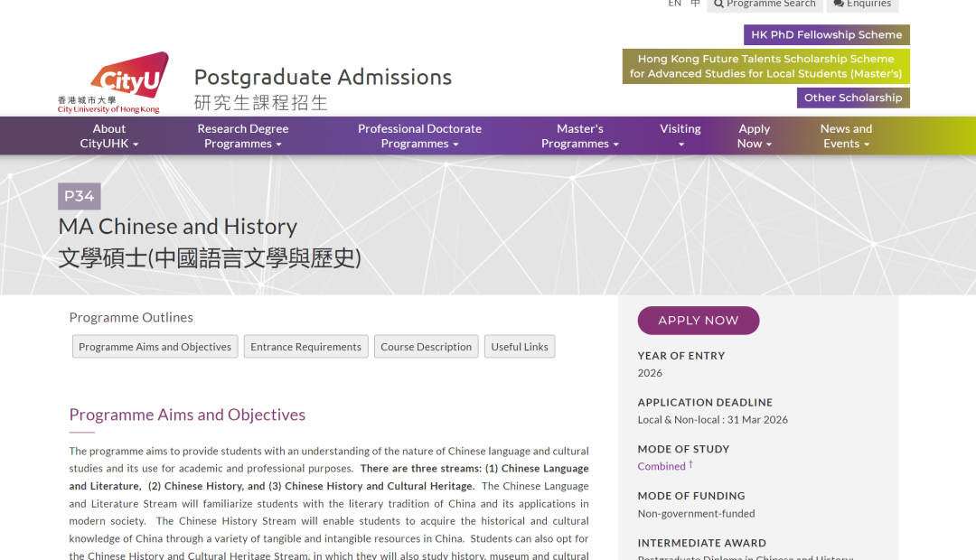Click the Entrance Requirements outline button
This screenshot has height=560, width=976.
pyautogui.click(x=305, y=346)
